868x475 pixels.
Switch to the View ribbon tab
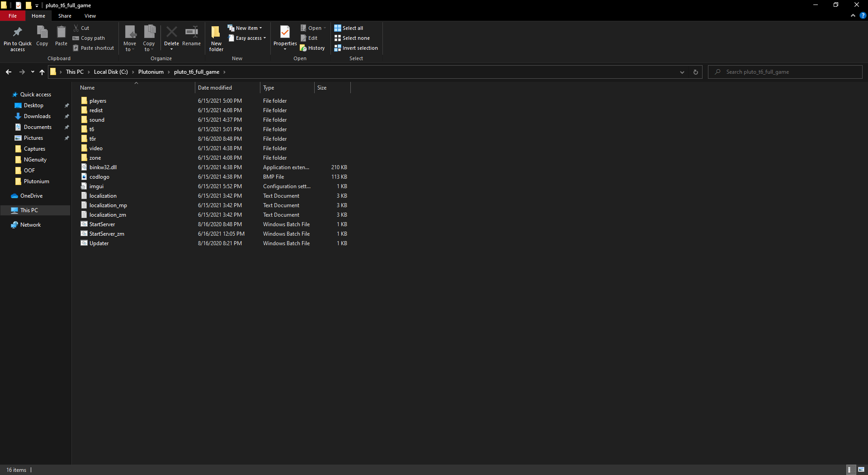90,16
